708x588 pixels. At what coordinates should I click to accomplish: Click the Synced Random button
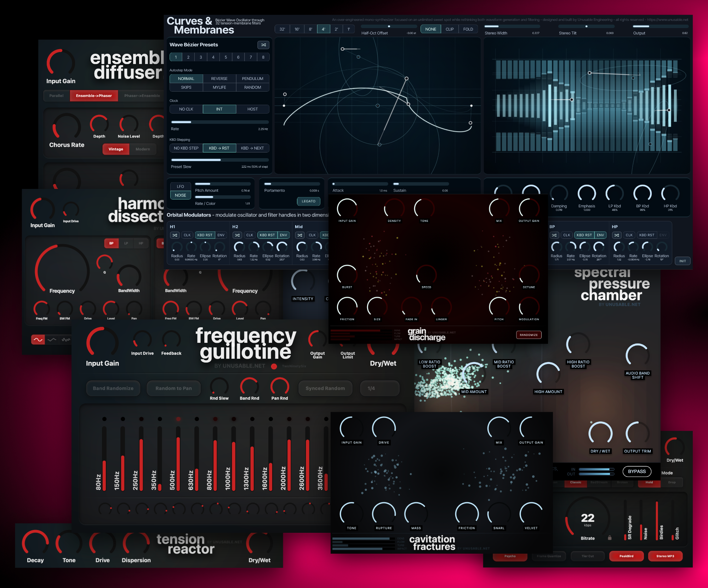coord(325,388)
